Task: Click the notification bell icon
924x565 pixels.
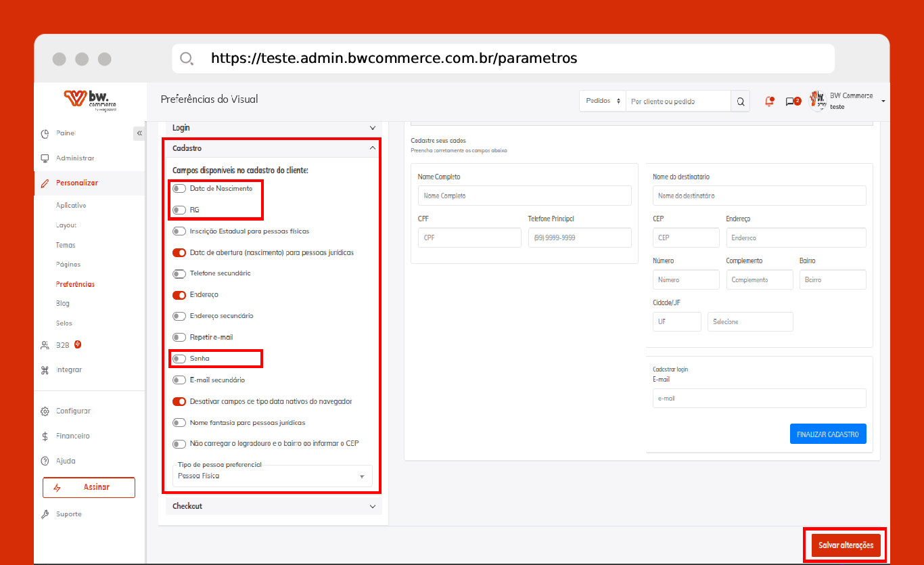Action: tap(769, 101)
